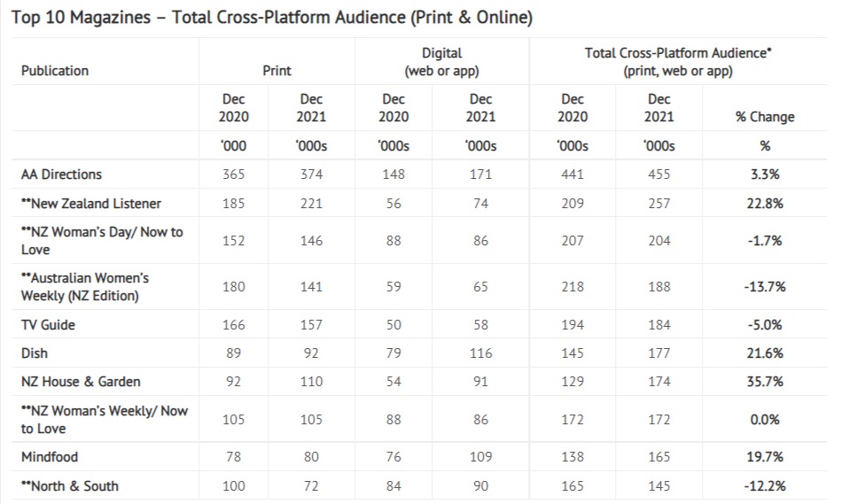Select the '**New Zealand Listener' row label
841x504 pixels.
point(91,204)
